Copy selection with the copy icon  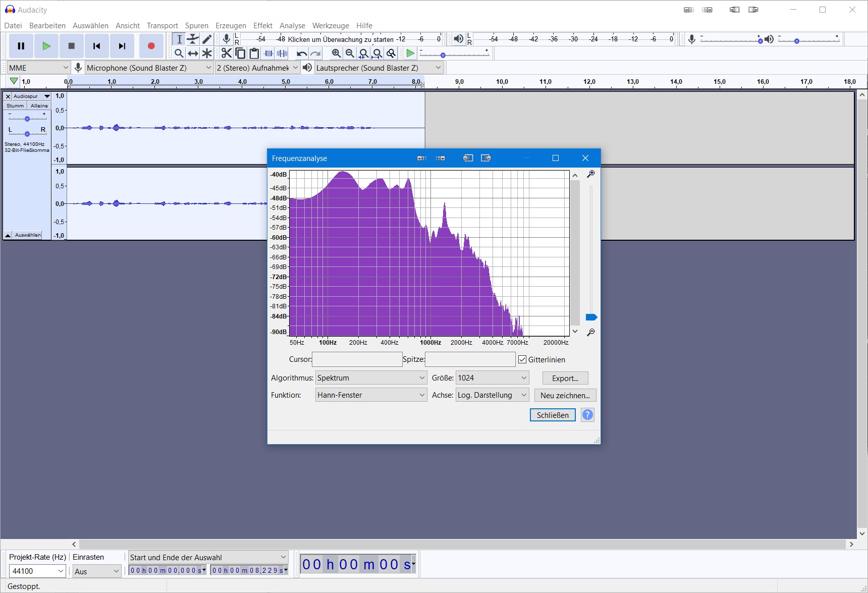241,53
